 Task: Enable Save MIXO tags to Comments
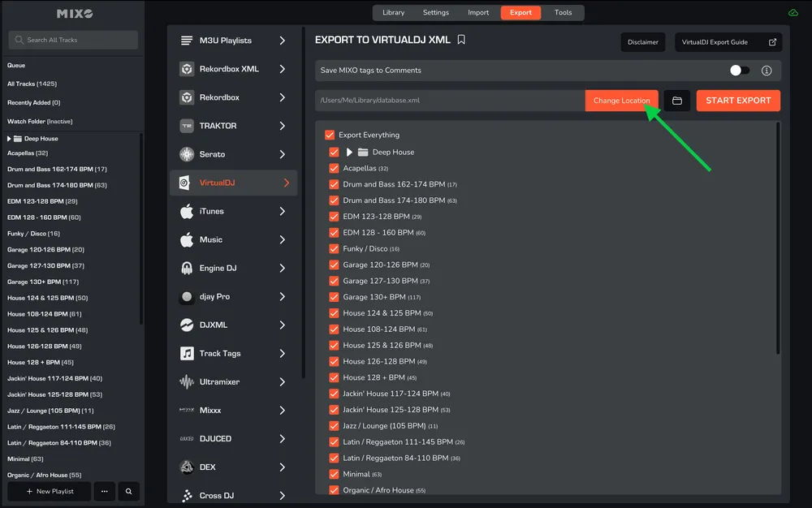coord(740,71)
